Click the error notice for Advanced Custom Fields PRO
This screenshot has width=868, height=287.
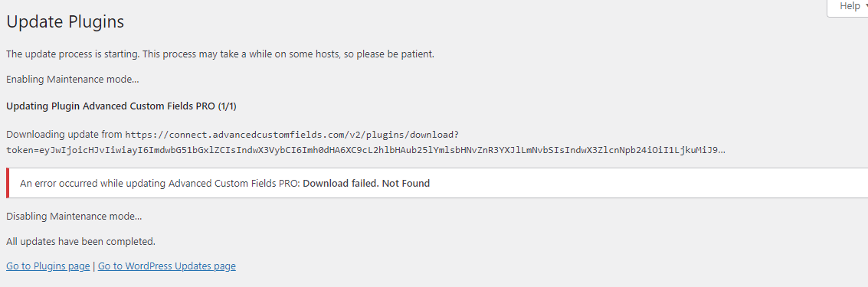(x=437, y=183)
